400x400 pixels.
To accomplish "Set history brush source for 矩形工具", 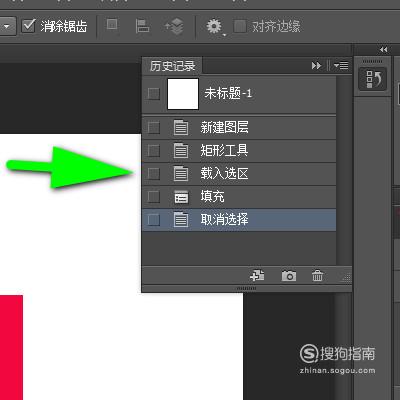I will click(x=153, y=151).
